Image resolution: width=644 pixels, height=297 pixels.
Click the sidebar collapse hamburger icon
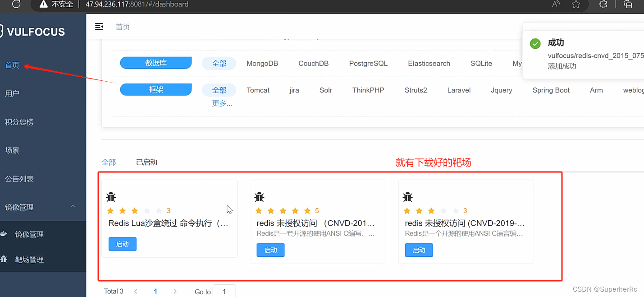99,26
